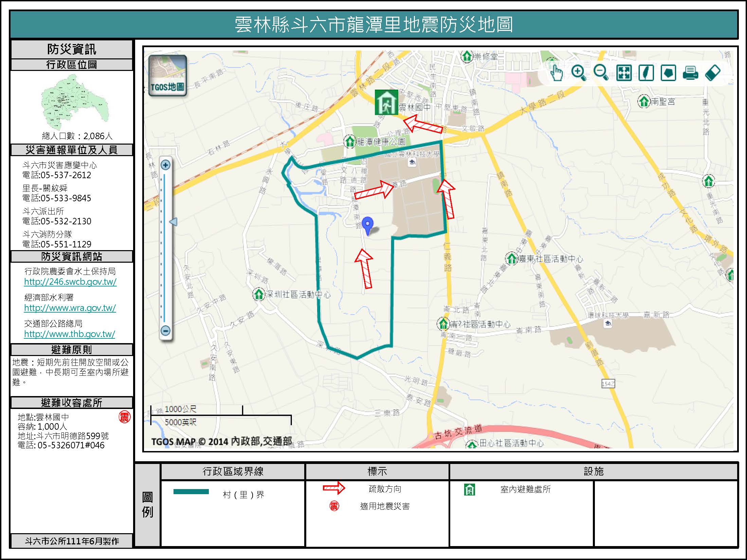This screenshot has width=747, height=560.
Task: Click the text 里長-關紋舜
Action: [x=45, y=188]
